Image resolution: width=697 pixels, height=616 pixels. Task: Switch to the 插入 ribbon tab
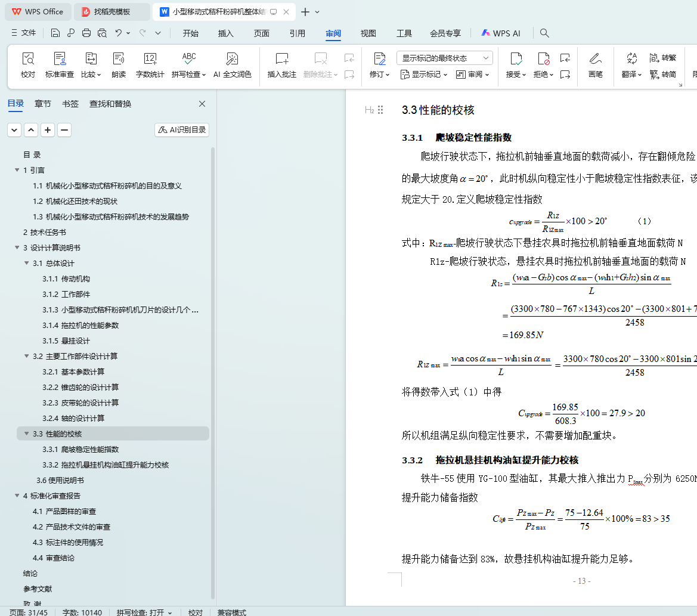click(x=226, y=33)
